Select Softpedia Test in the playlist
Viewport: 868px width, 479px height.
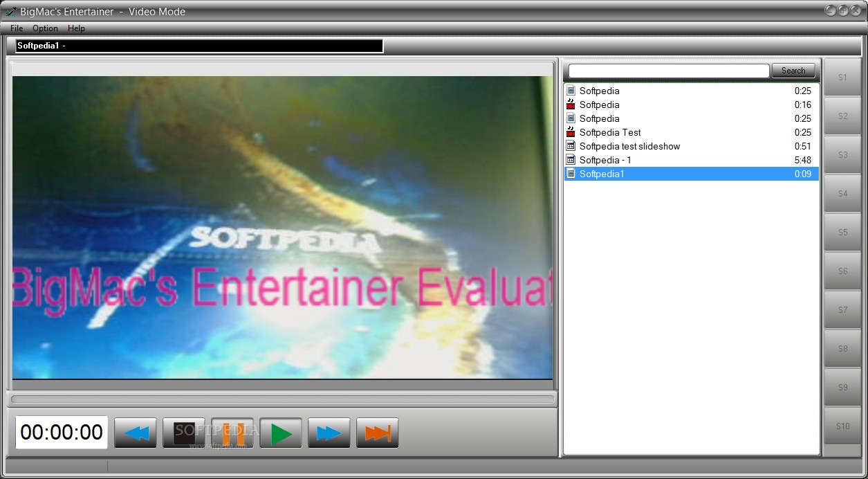point(692,132)
